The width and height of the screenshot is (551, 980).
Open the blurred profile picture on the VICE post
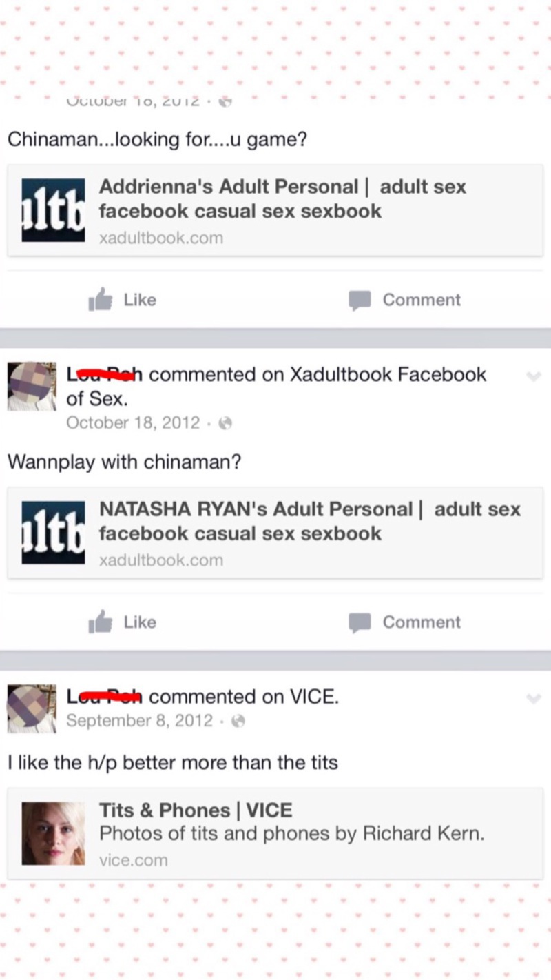32,709
